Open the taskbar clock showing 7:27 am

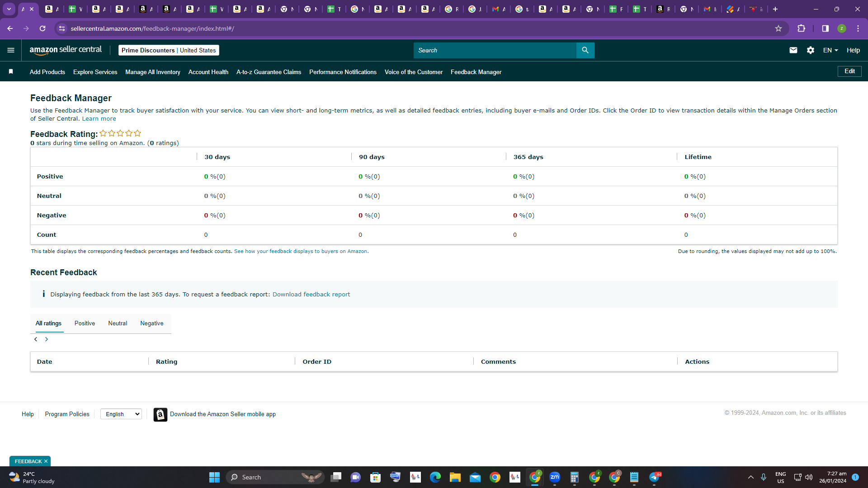(x=833, y=477)
